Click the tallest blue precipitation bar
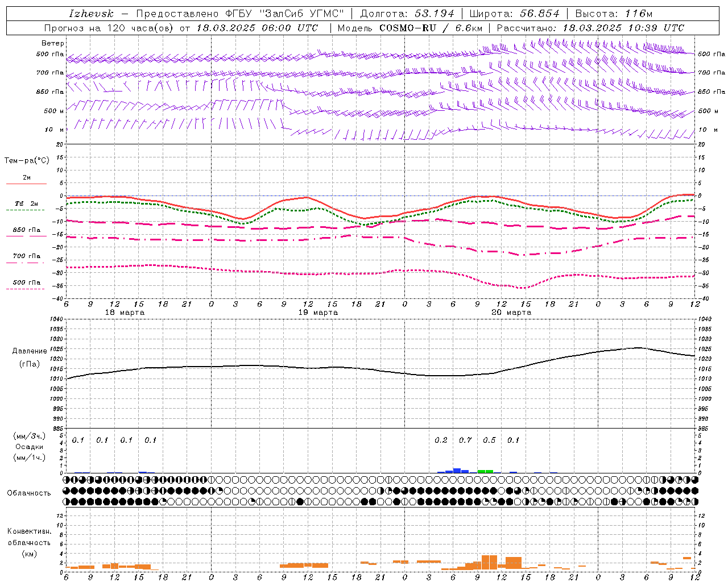 pyautogui.click(x=457, y=471)
